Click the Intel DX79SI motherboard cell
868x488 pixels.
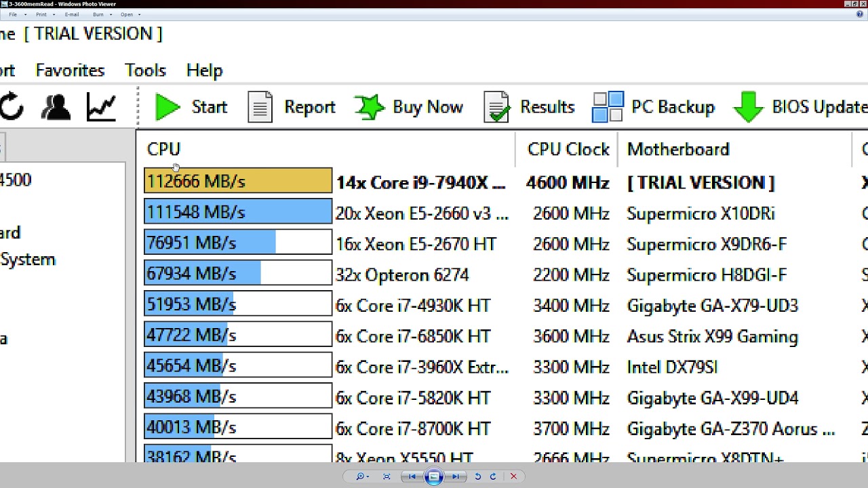[672, 367]
